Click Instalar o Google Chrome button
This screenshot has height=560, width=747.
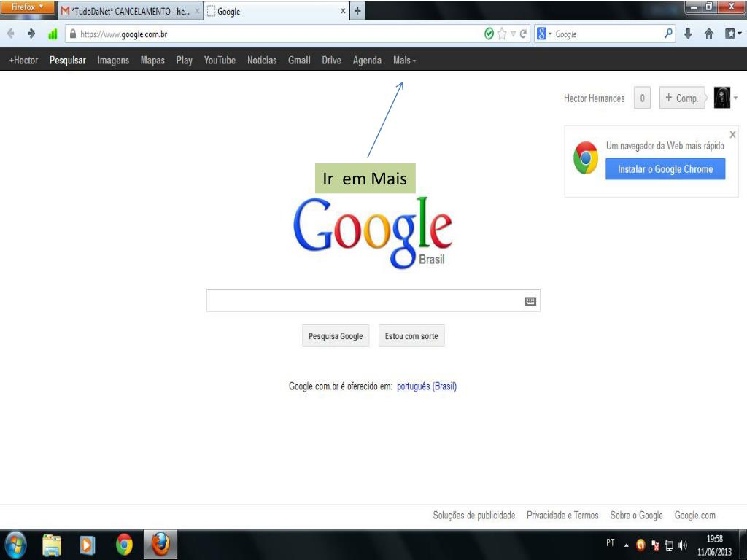(665, 169)
